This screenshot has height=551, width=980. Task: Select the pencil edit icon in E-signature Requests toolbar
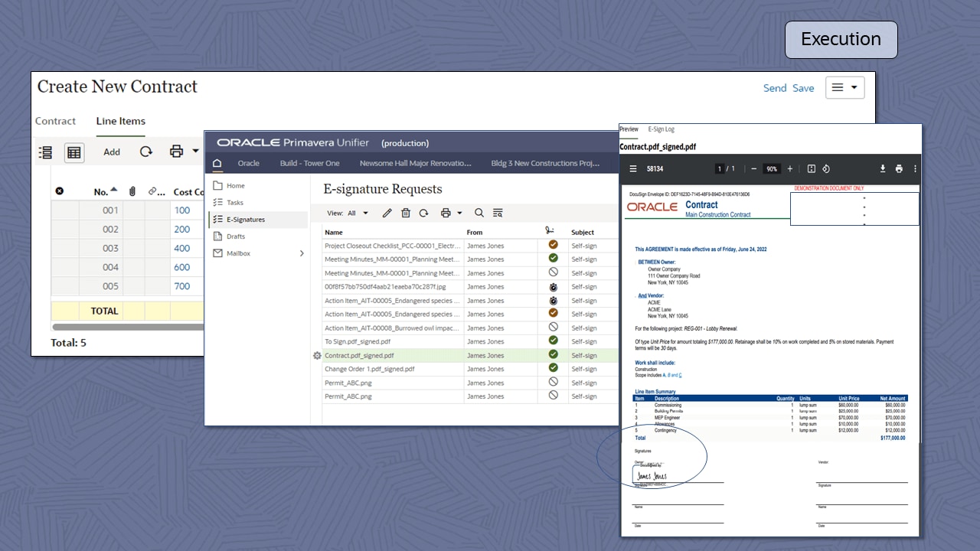[x=387, y=213]
